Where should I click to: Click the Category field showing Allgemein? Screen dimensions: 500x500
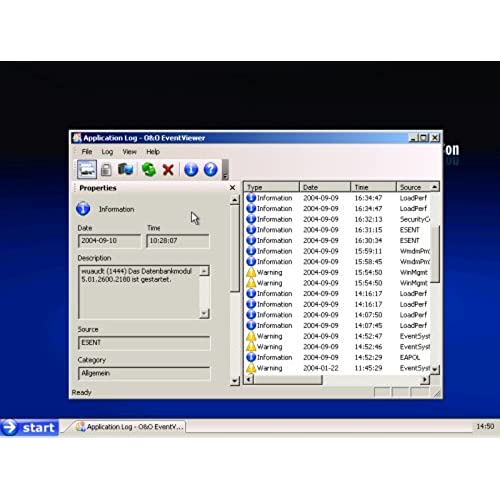pyautogui.click(x=144, y=373)
